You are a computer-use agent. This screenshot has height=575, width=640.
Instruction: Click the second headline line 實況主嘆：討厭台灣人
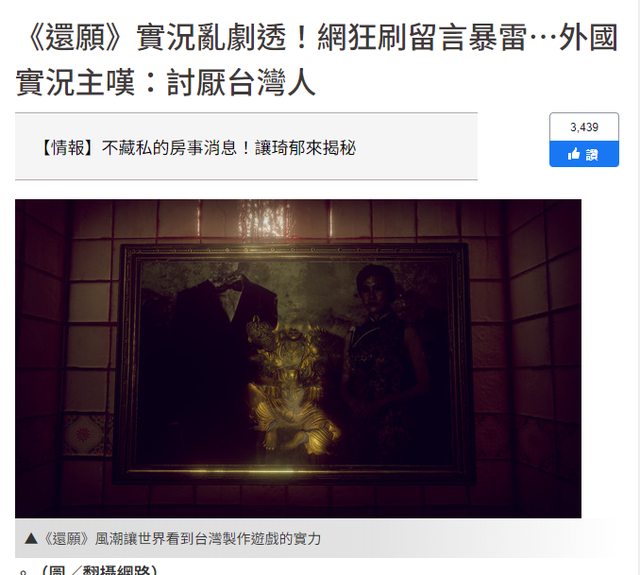(165, 83)
